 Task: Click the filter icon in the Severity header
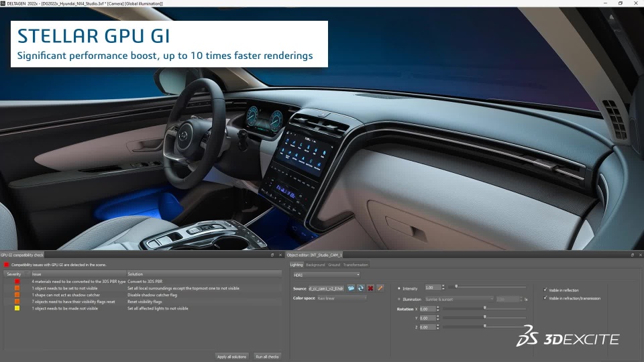click(27, 274)
